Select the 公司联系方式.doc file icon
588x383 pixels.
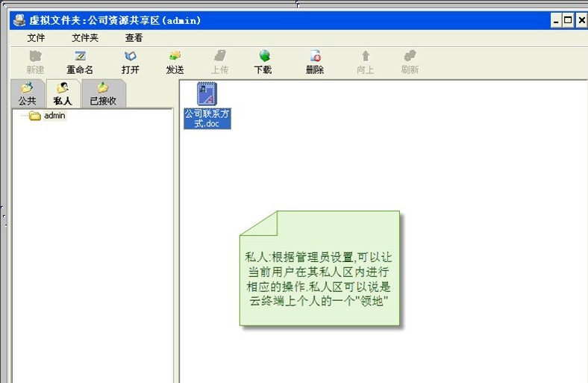click(207, 95)
